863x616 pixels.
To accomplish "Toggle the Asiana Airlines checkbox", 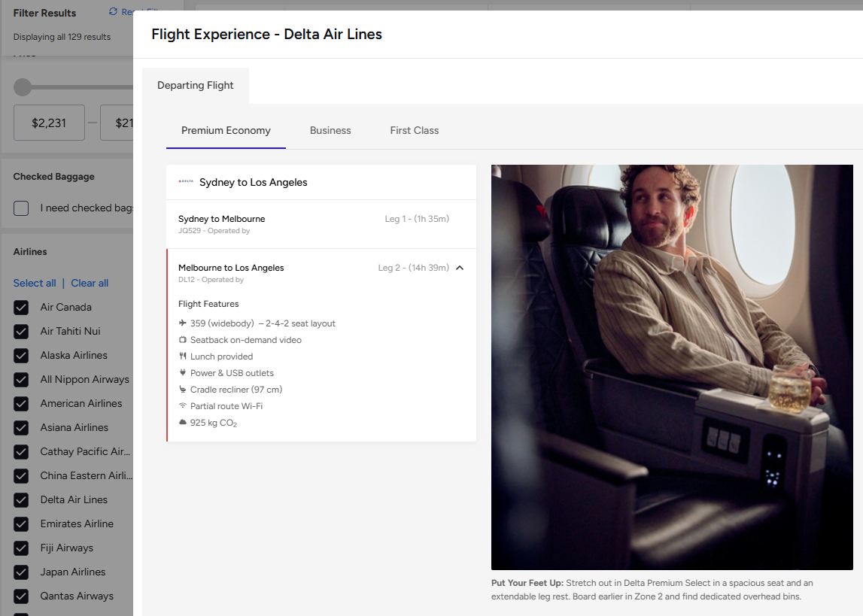I will (x=21, y=428).
